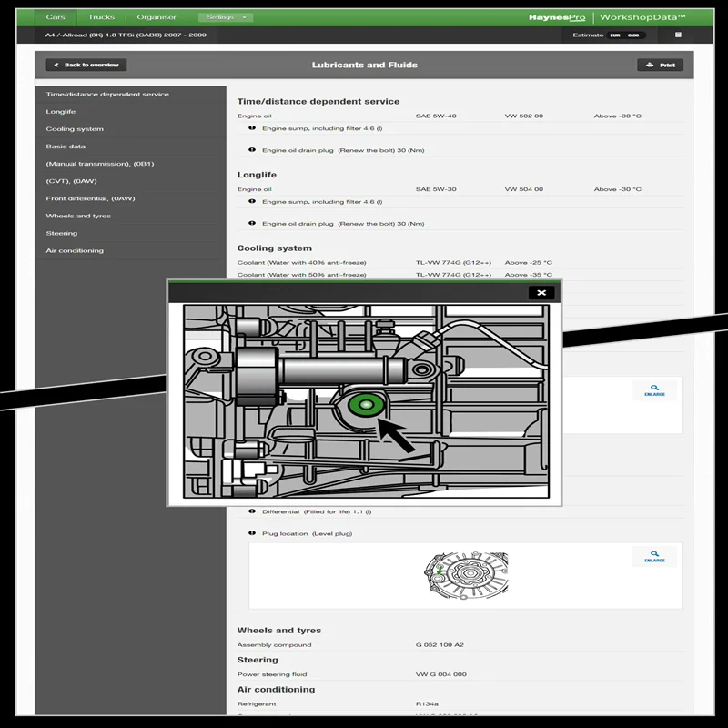Click Enlarge icon beside differential plug thumbnail
Viewport: 728px width, 728px height.
(x=654, y=556)
